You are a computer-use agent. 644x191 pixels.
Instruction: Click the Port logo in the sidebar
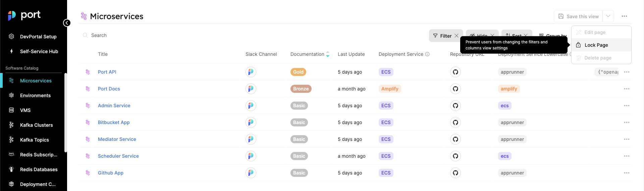pos(24,15)
